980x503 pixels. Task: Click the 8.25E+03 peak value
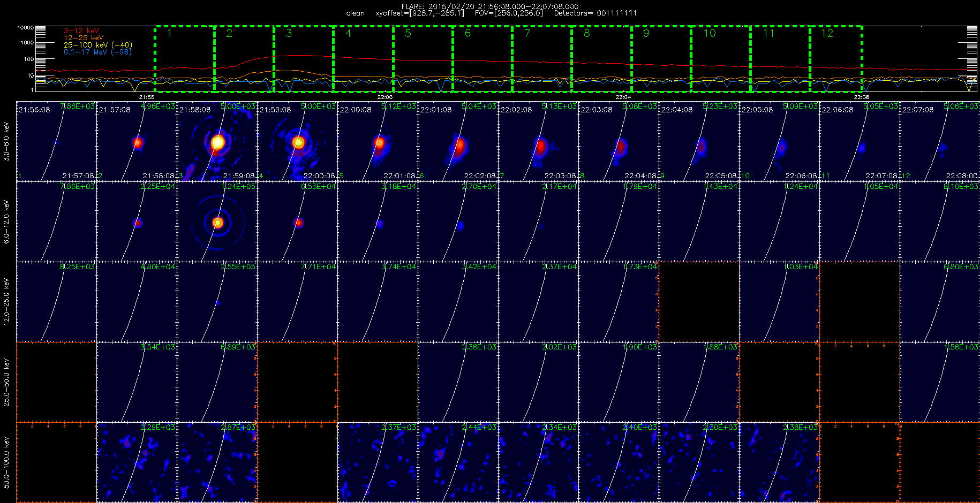pyautogui.click(x=78, y=267)
